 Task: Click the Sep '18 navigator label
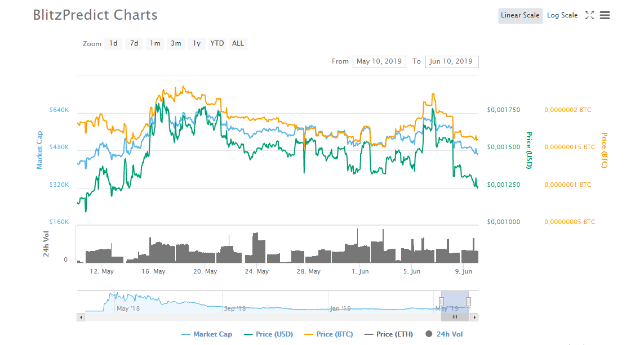(235, 308)
